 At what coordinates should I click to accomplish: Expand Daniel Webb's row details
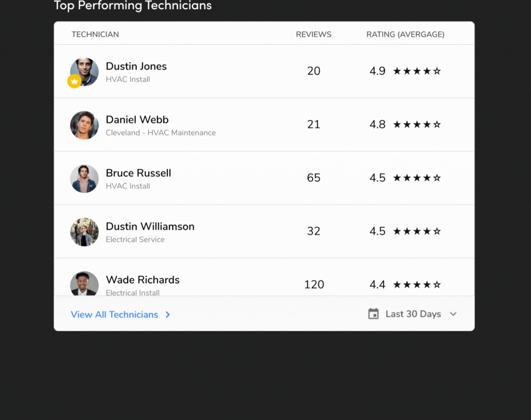(264, 125)
